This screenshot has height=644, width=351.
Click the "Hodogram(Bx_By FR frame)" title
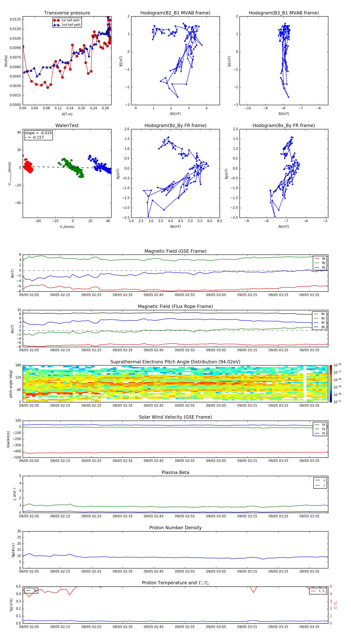284,125
